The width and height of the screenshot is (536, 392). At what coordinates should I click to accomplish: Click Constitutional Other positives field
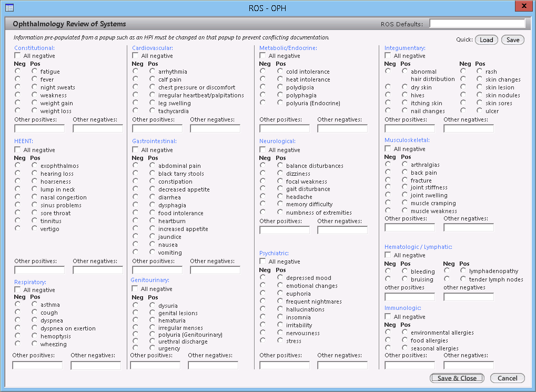[39, 128]
